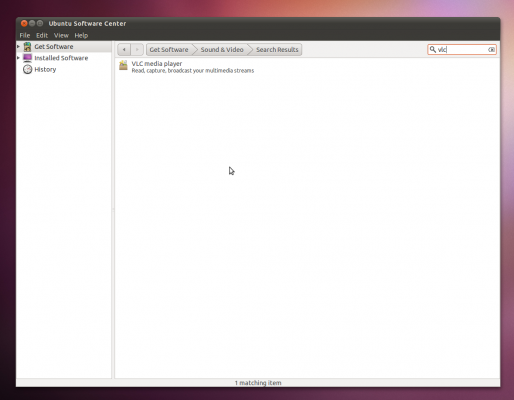This screenshot has width=514, height=400.
Task: Clear the search field with the clear icon
Action: pos(491,50)
